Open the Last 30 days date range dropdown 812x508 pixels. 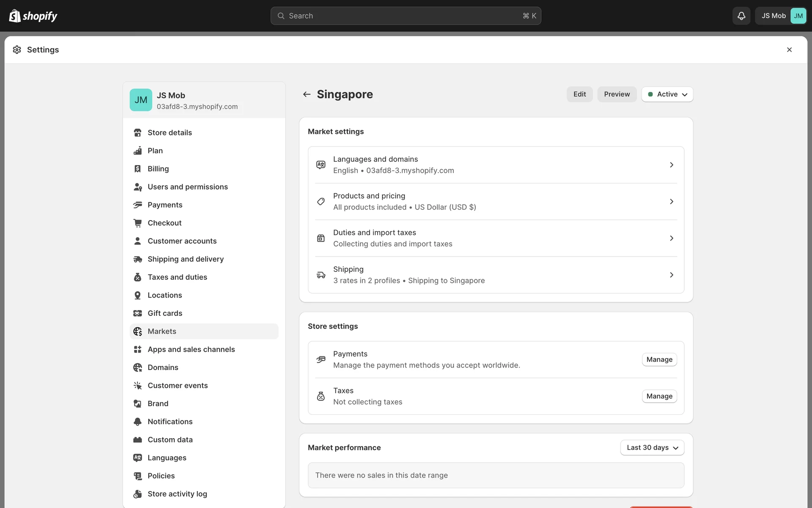point(652,447)
